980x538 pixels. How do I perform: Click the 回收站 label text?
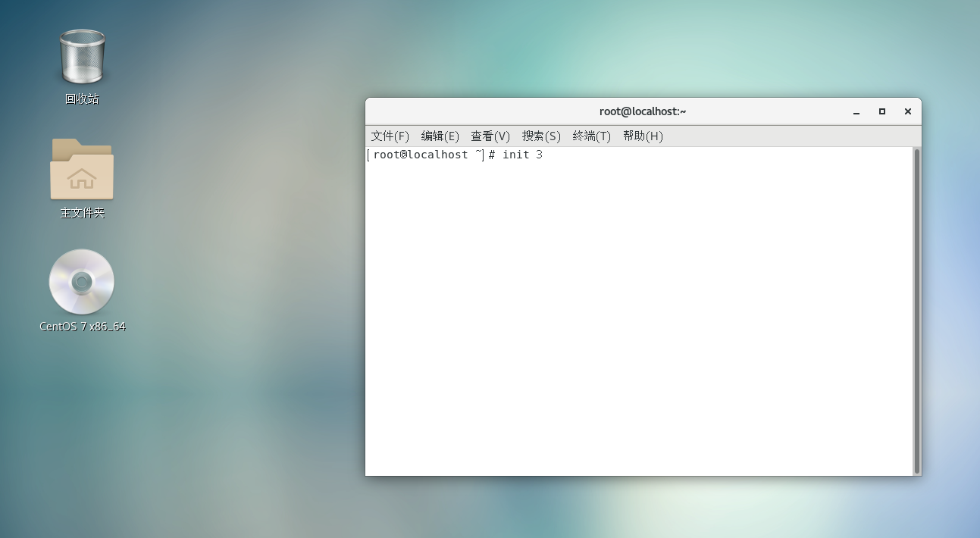click(81, 99)
